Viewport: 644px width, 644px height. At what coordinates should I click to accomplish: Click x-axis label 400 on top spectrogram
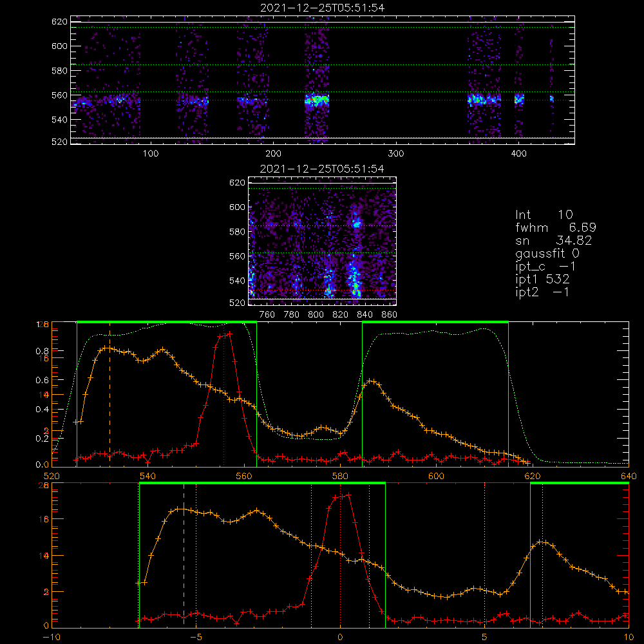pyautogui.click(x=518, y=154)
